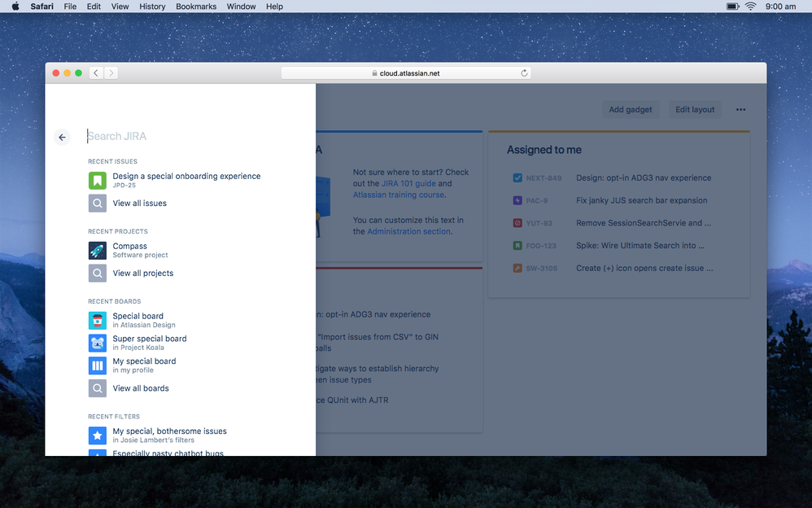
Task: Open issue Remove SessionSearchServie and ...
Action: [644, 223]
